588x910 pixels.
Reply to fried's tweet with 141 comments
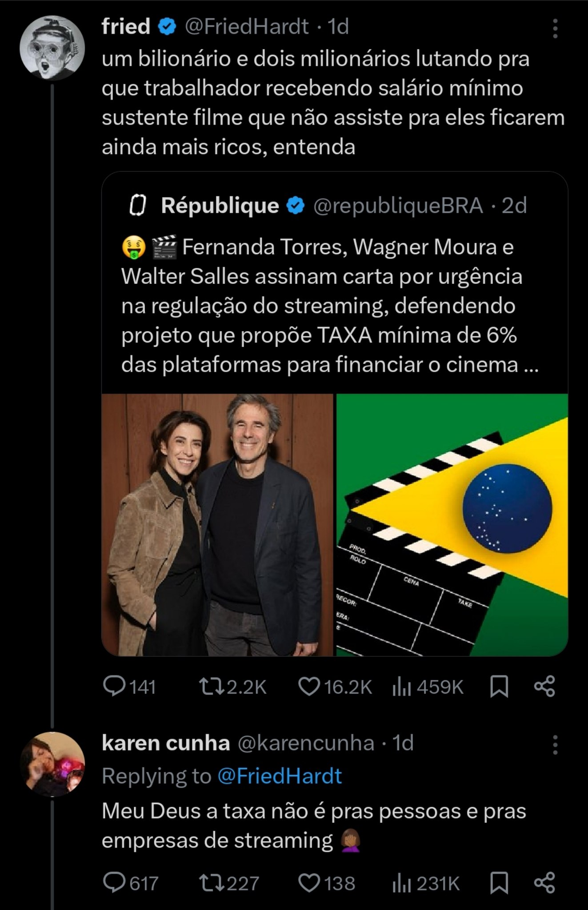[114, 686]
